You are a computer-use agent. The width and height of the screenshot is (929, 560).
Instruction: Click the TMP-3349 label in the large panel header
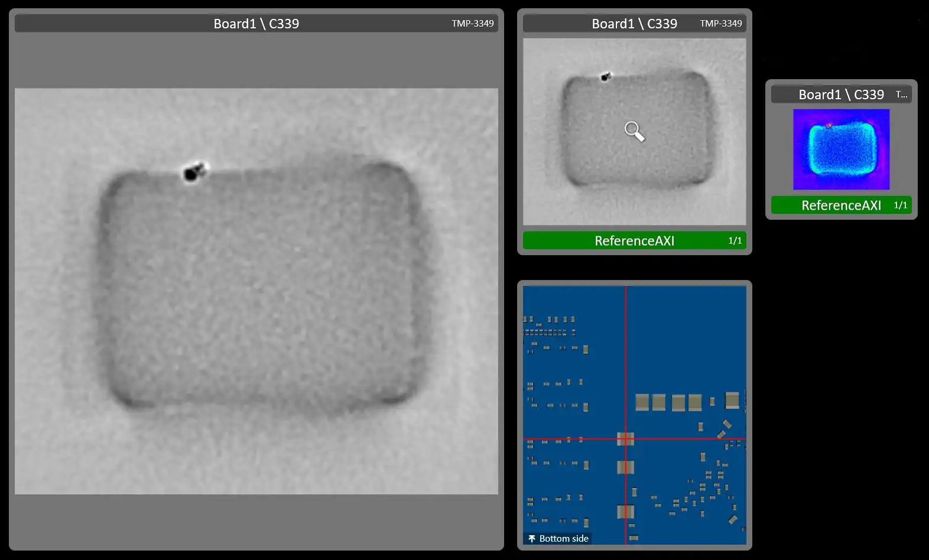[473, 24]
